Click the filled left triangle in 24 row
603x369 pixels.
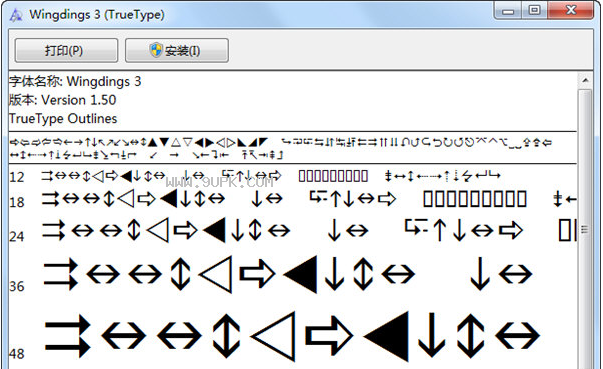click(214, 231)
